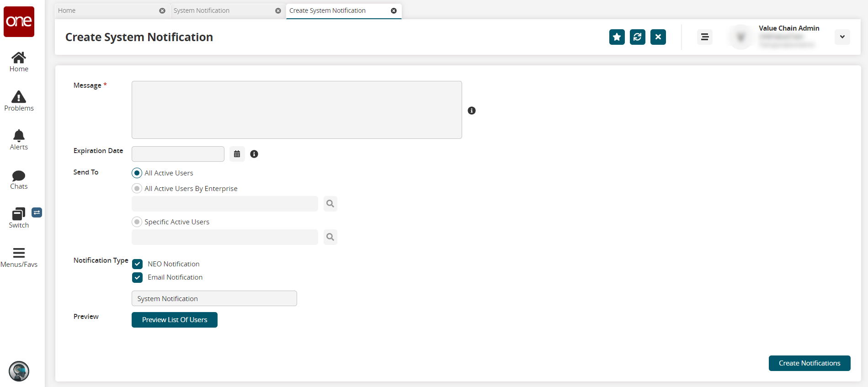Select All Active Users radio button

point(137,173)
